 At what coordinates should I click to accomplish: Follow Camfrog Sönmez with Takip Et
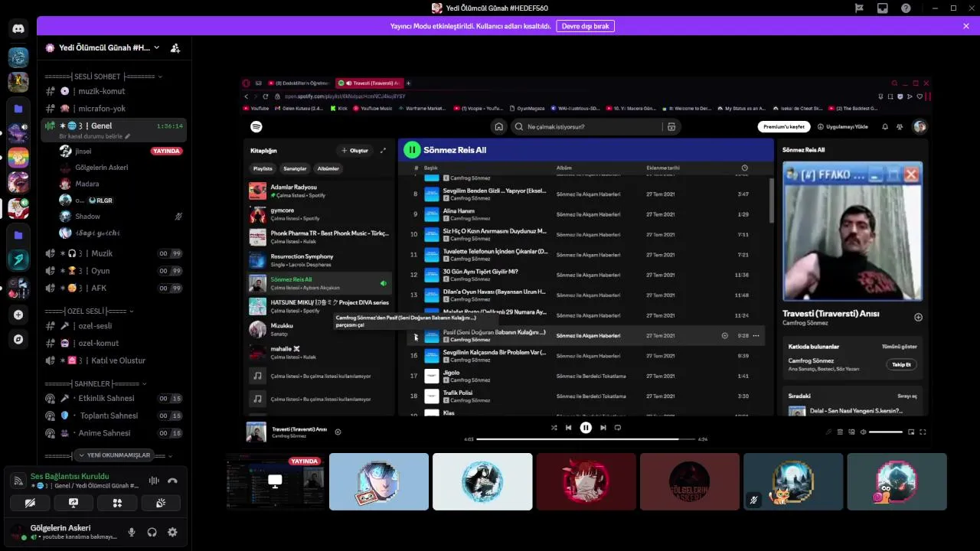tap(901, 364)
